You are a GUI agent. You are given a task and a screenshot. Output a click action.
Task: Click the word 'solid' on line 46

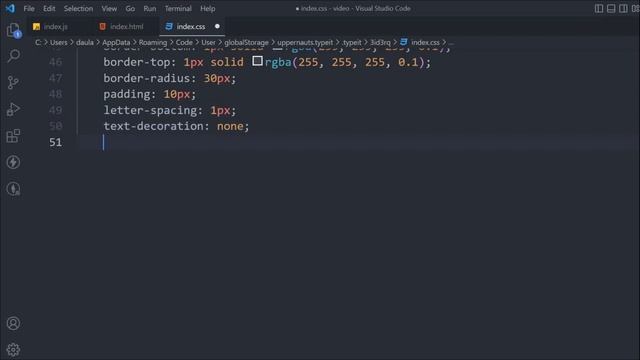click(x=227, y=62)
